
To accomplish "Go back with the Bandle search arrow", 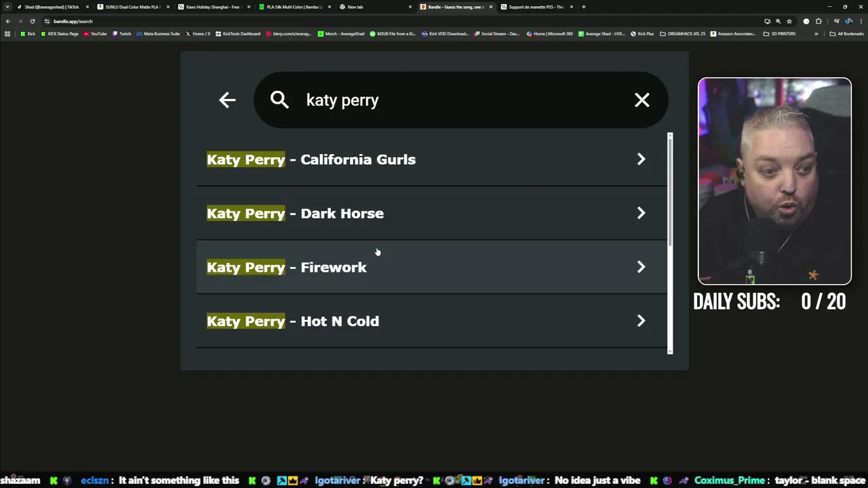I will tap(227, 100).
